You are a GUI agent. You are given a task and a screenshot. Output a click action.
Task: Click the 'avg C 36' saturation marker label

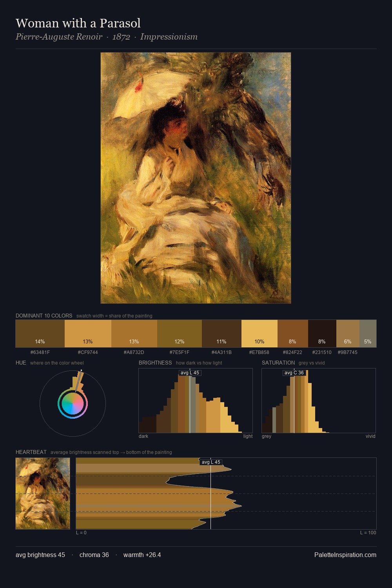(294, 373)
